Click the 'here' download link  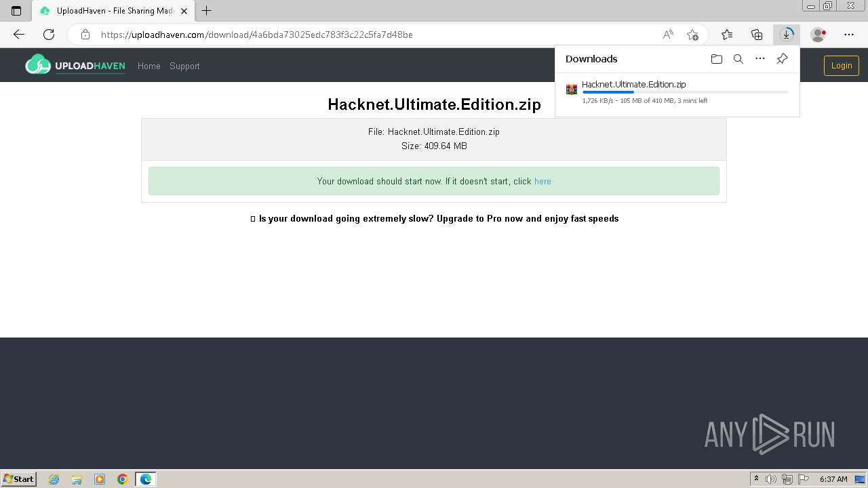542,182
